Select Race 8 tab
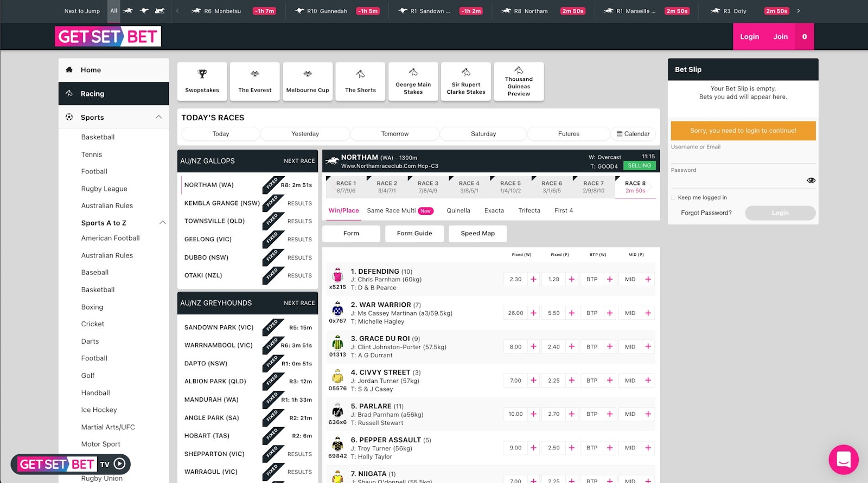This screenshot has height=483, width=868. click(x=635, y=187)
